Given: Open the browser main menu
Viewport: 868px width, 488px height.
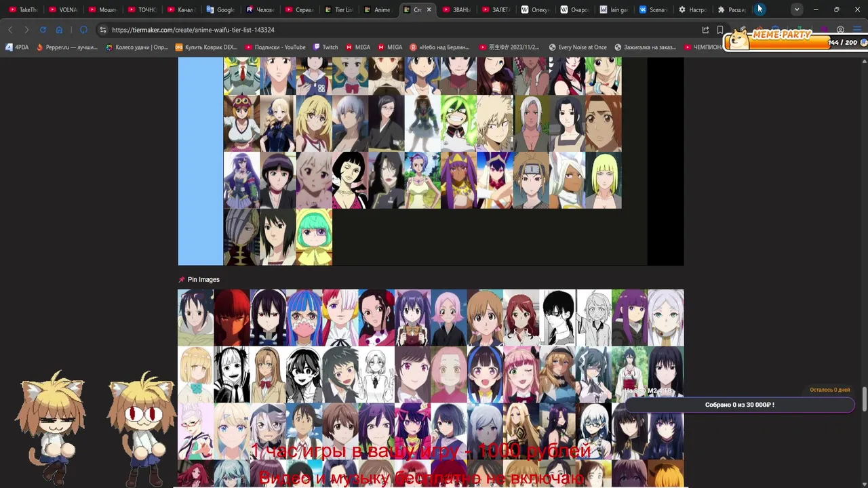Looking at the screenshot, I should 857,30.
